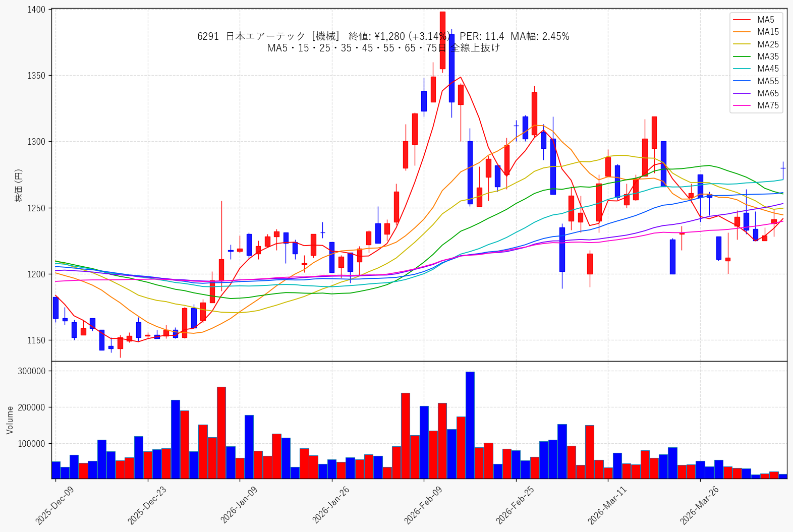The image size is (793, 532).
Task: Click the 200000 volume axis label
Action: pyautogui.click(x=32, y=407)
